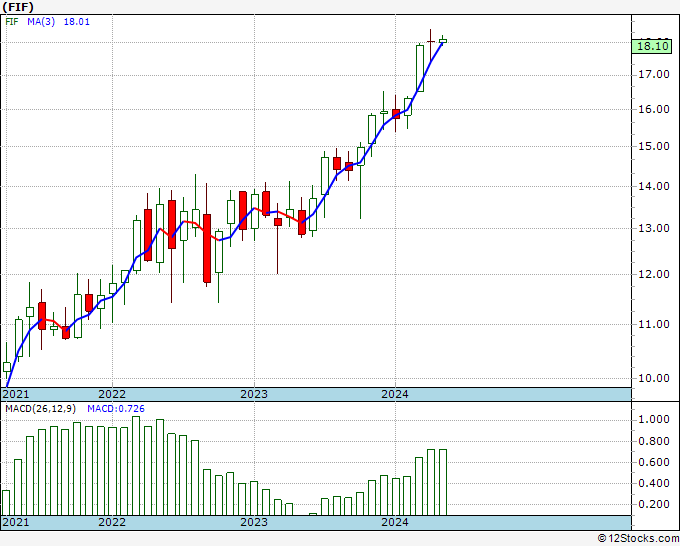Viewport: 680px width, 546px height.
Task: Click the 18.10 current price tag
Action: (654, 46)
